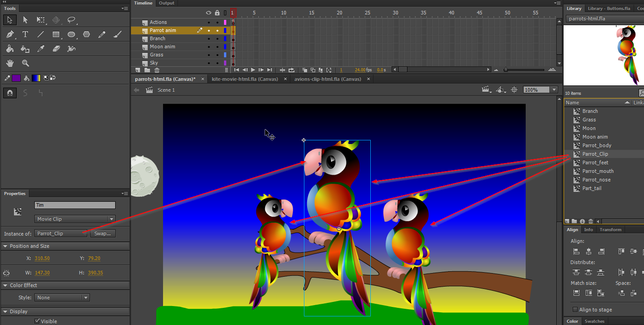
Task: Pick the Lasso tool
Action: click(x=71, y=20)
